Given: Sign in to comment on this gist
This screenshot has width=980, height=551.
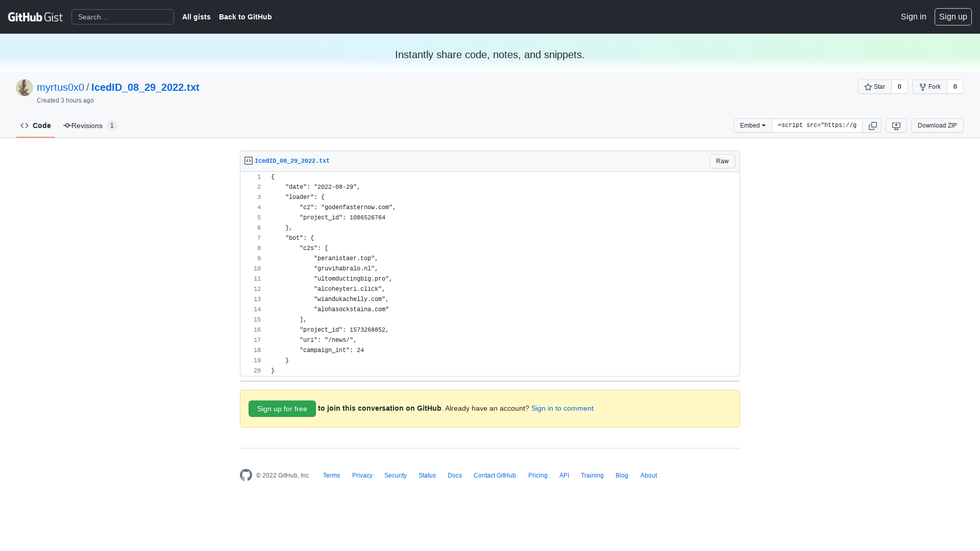Looking at the screenshot, I should (x=562, y=408).
